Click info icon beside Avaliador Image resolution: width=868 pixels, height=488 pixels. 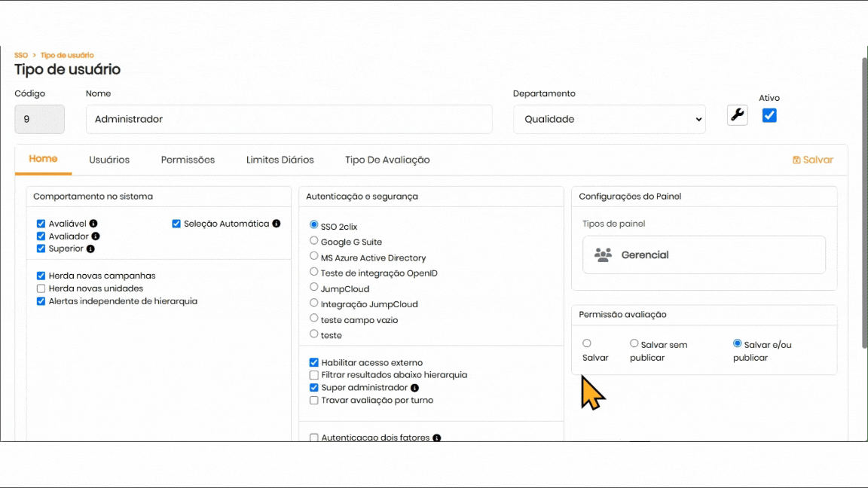(96, 236)
